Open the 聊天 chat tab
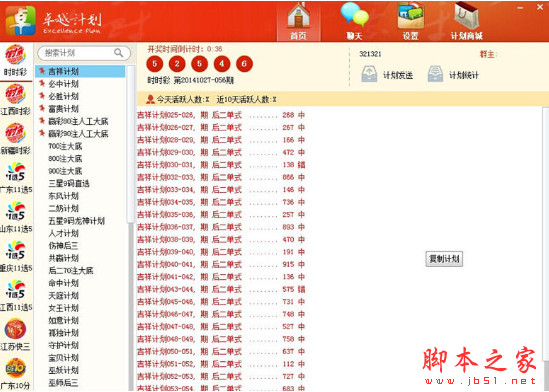549x392 pixels. 354,21
